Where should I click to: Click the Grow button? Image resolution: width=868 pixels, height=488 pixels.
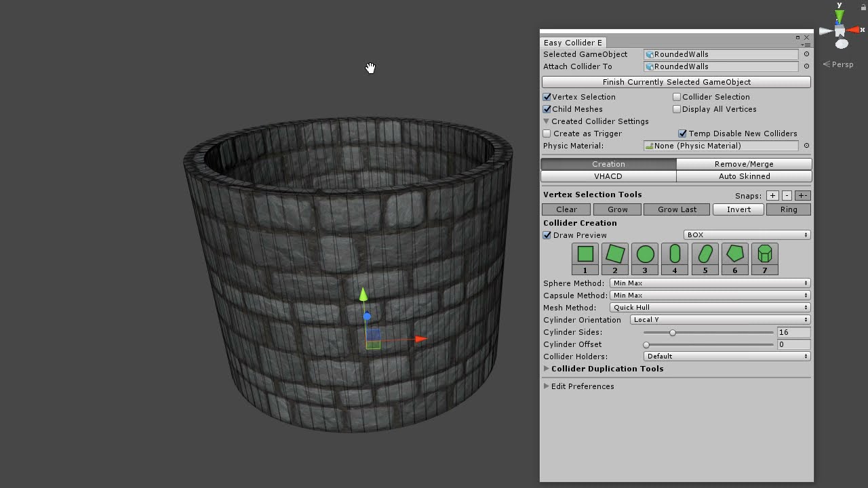click(617, 209)
